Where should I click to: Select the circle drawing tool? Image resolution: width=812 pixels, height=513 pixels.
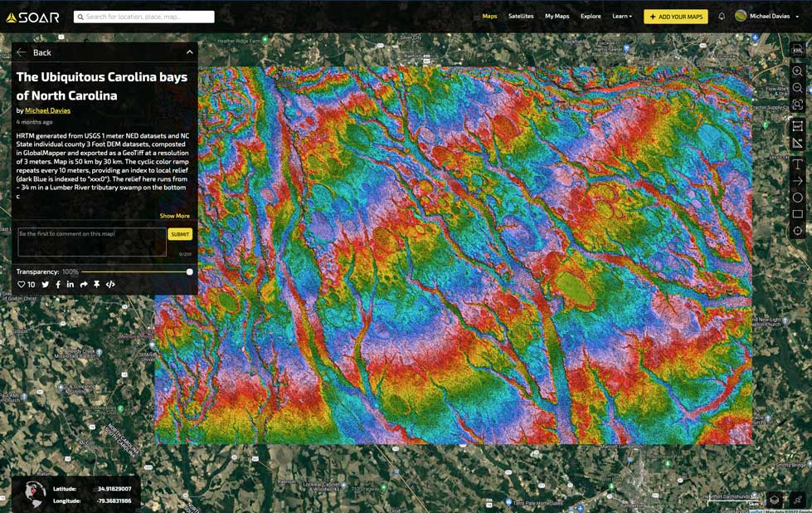[797, 198]
